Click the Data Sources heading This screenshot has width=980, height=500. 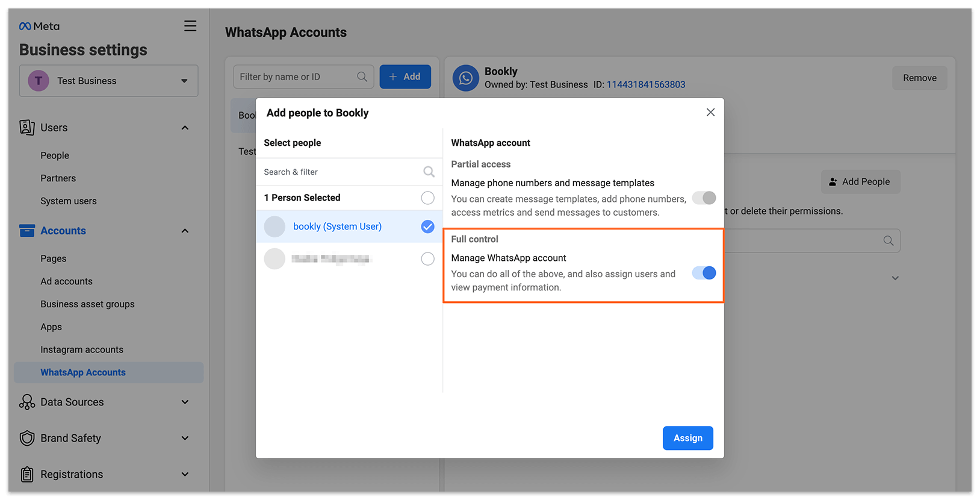click(72, 402)
